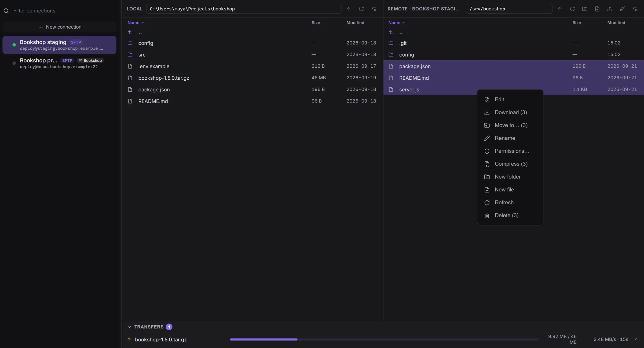Click the local parent directory '..' row
This screenshot has height=348, width=644.
click(253, 32)
